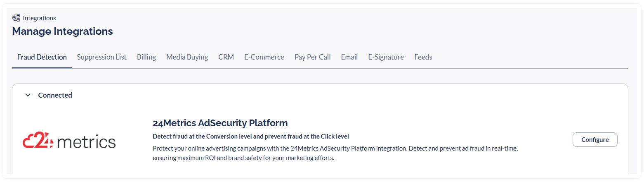Click the Integrations breadcrumb text
The image size is (644, 182).
point(39,18)
